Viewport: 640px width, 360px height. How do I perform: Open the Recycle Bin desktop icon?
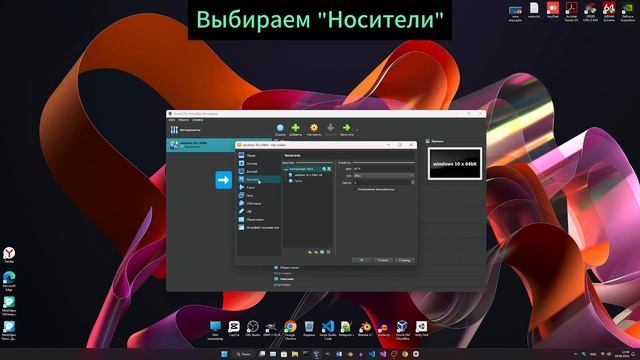click(x=309, y=329)
